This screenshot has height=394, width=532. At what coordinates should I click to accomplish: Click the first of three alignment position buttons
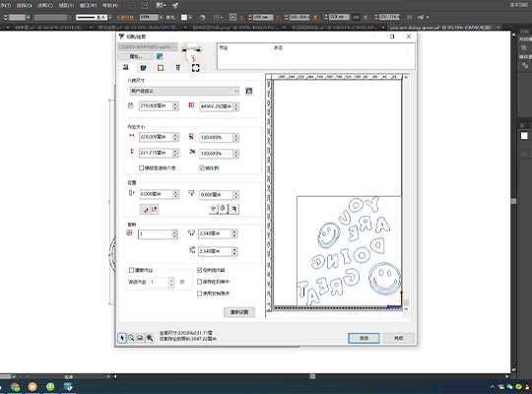pyautogui.click(x=213, y=209)
